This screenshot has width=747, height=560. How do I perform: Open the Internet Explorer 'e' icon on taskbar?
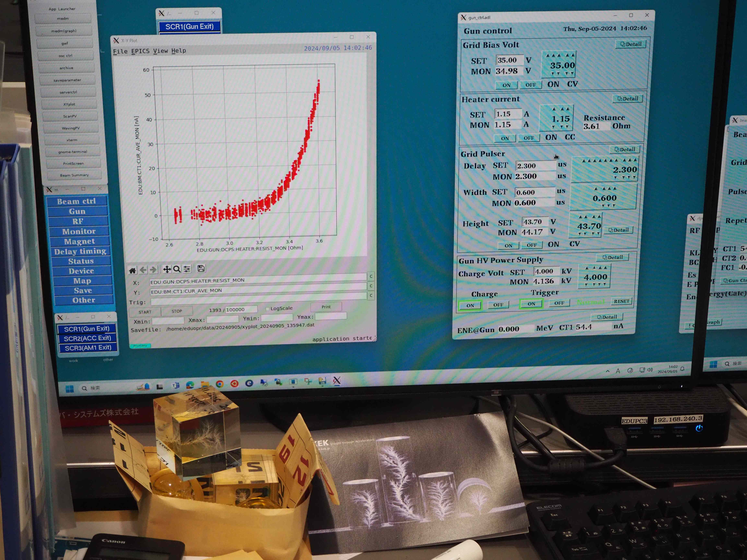(249, 383)
